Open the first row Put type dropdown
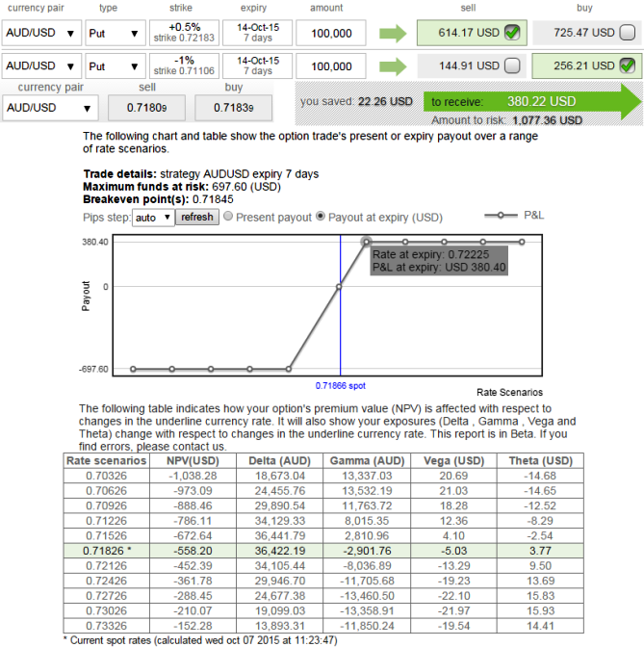Image resolution: width=644 pixels, height=647 pixels. (116, 33)
